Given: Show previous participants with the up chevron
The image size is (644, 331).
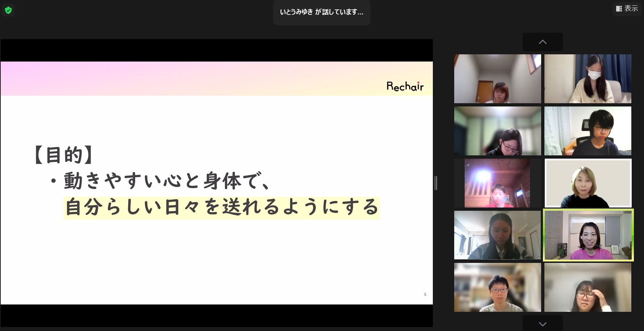Looking at the screenshot, I should pyautogui.click(x=543, y=42).
